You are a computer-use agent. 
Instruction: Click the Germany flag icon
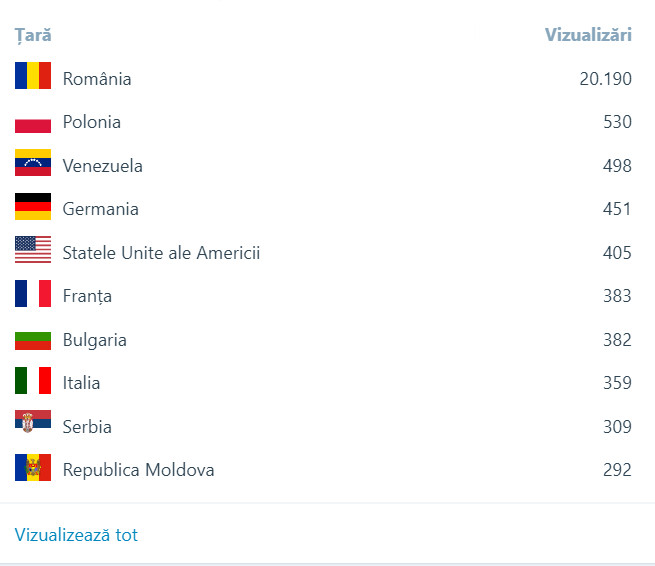(33, 207)
